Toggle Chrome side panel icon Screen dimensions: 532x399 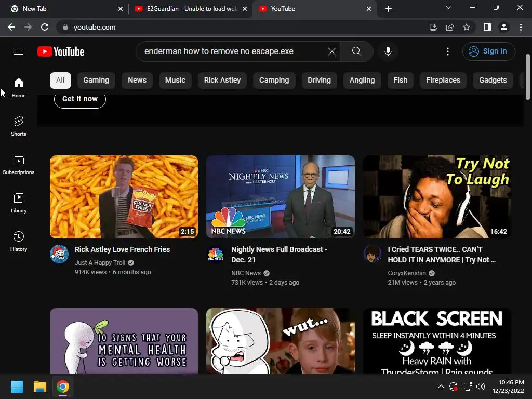[x=487, y=27]
